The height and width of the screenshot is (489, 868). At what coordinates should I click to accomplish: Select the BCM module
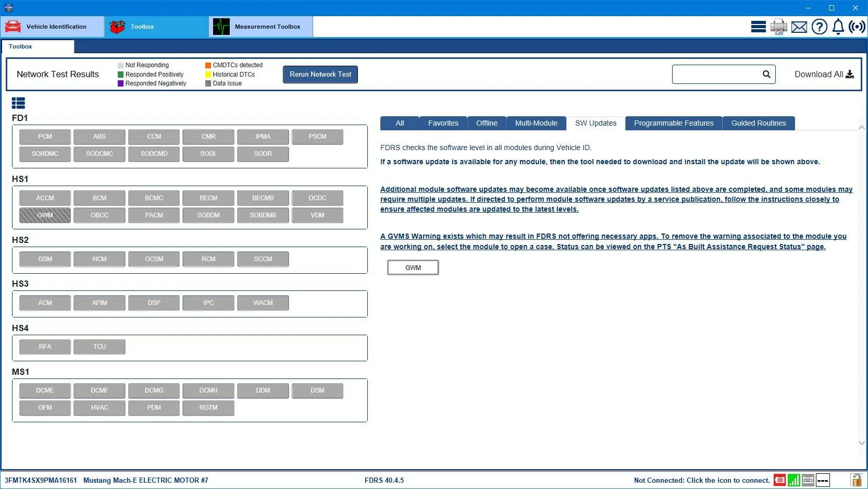tap(100, 198)
